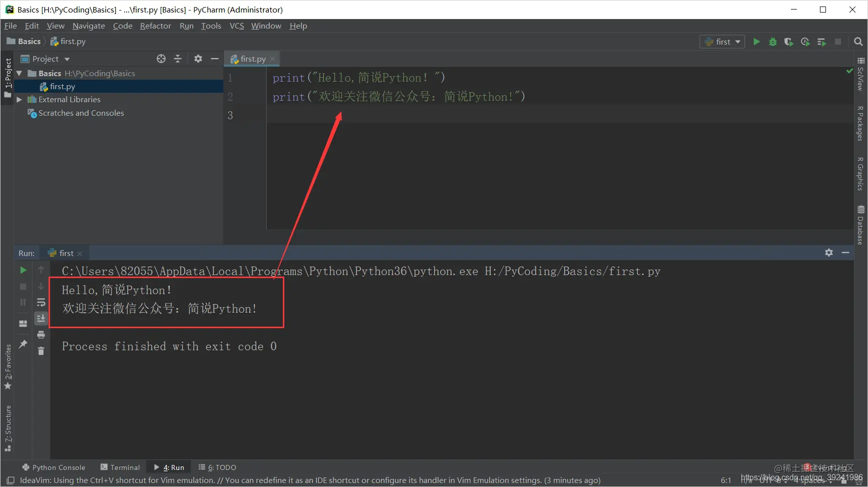Viewport: 868px width, 487px height.
Task: Click the greyed stop icon in the top toolbar
Action: click(838, 42)
